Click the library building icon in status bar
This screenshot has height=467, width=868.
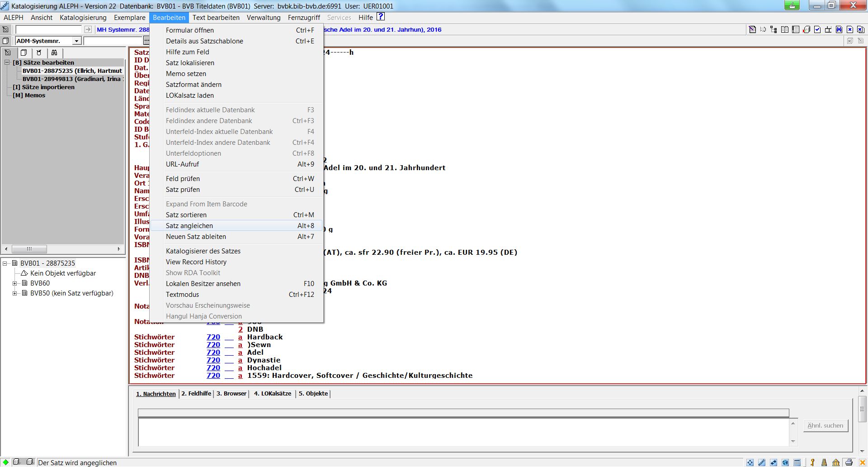coord(836,462)
